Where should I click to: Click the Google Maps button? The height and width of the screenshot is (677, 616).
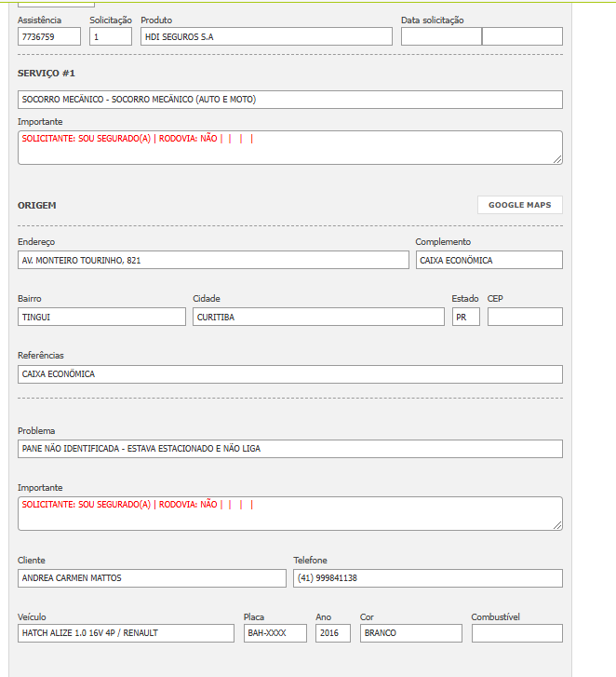tap(519, 205)
